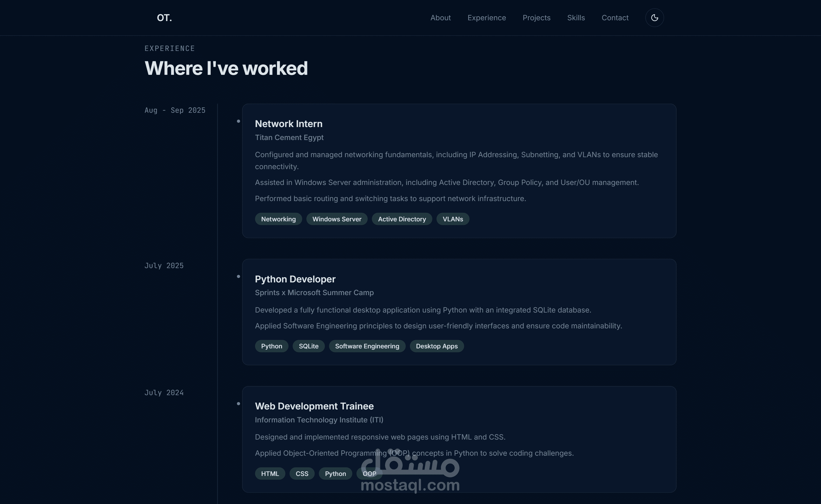Select the Software Engineering tag

point(367,346)
